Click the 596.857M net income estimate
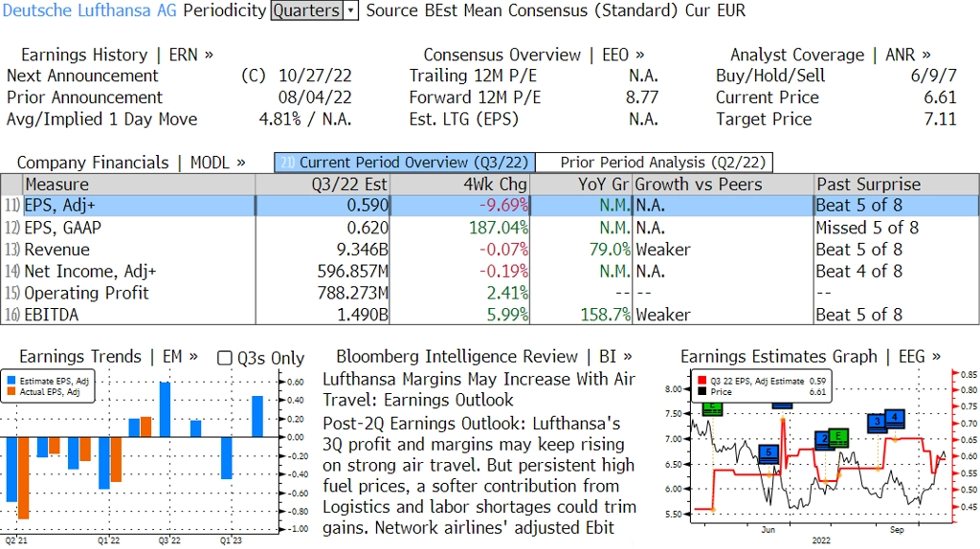This screenshot has height=549, width=980. (x=352, y=271)
